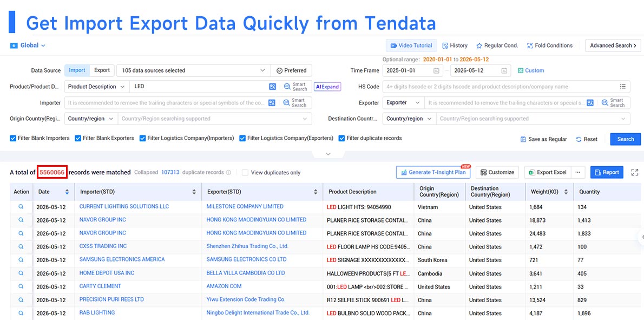Screen dimensions: 644x320
Task: Open more options ellipsis button
Action: click(578, 173)
